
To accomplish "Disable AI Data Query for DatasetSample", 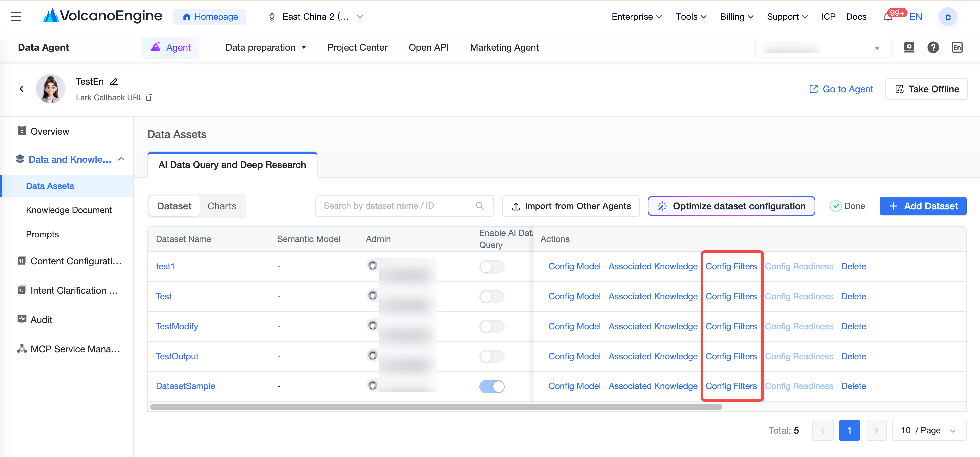I will point(492,386).
